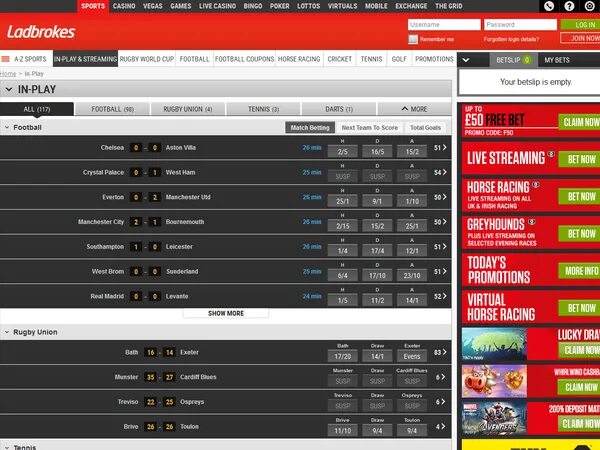Select Manchester Utd away odds 1/10

[412, 201]
